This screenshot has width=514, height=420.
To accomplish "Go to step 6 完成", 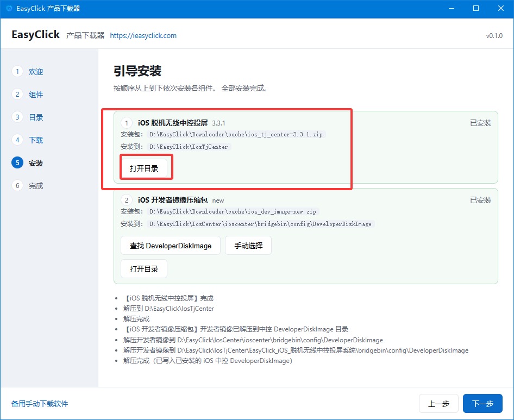I will click(28, 186).
